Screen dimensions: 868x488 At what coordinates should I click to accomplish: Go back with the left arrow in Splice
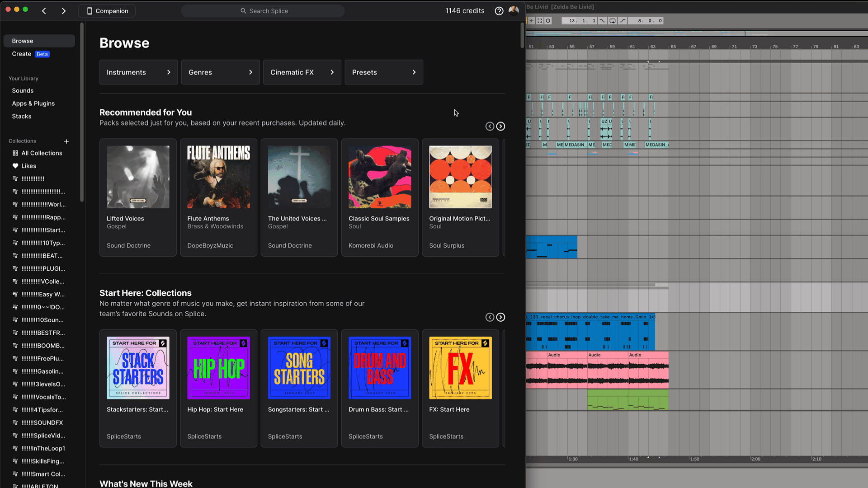click(44, 11)
